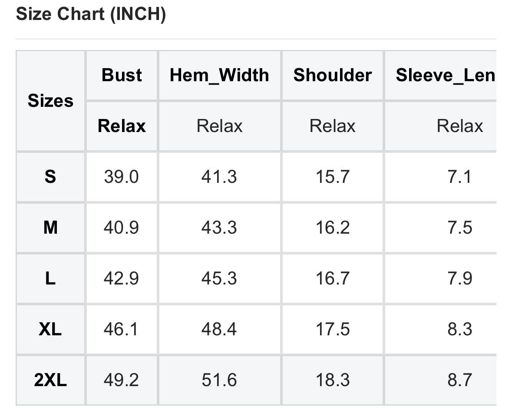
Task: Click the Relax label under Hem_Width
Action: coord(219,126)
